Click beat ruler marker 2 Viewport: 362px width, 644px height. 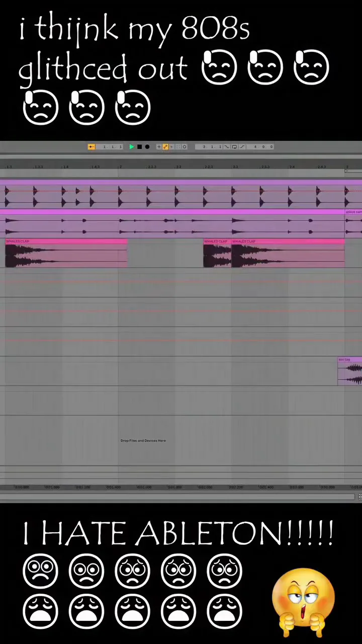[x=120, y=167]
